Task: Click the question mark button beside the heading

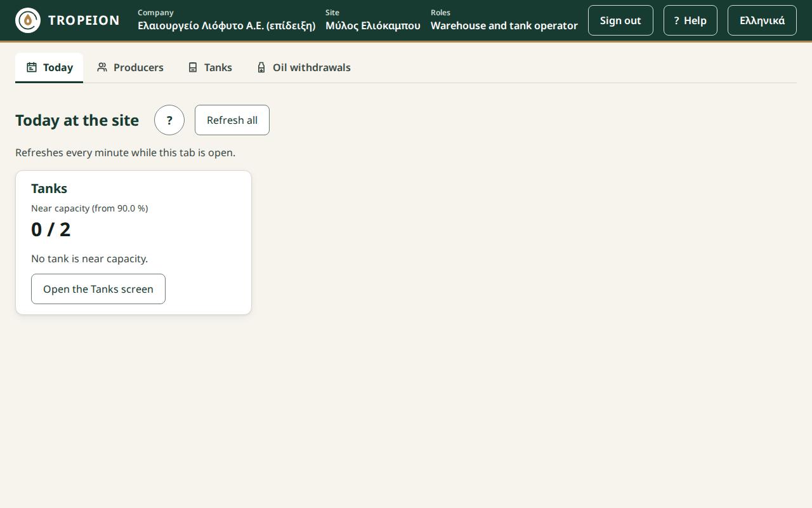Action: [169, 120]
